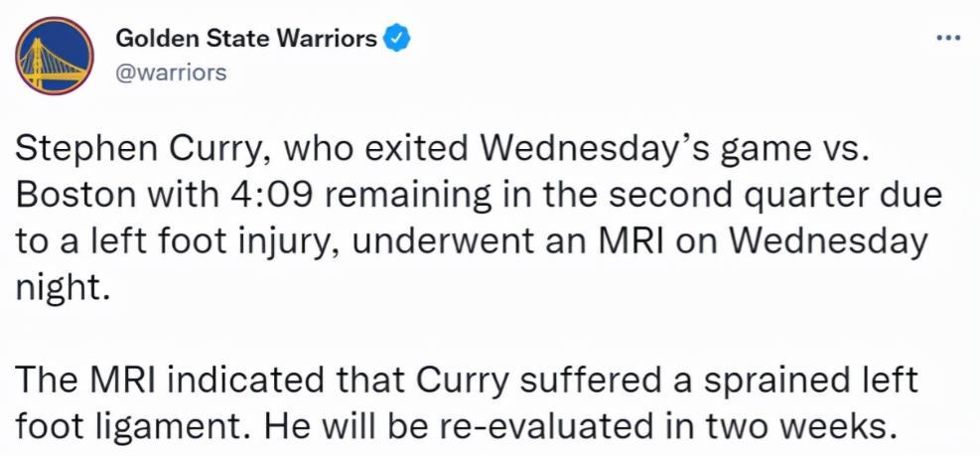Click the blue verified checkmark badge

pyautogui.click(x=396, y=39)
